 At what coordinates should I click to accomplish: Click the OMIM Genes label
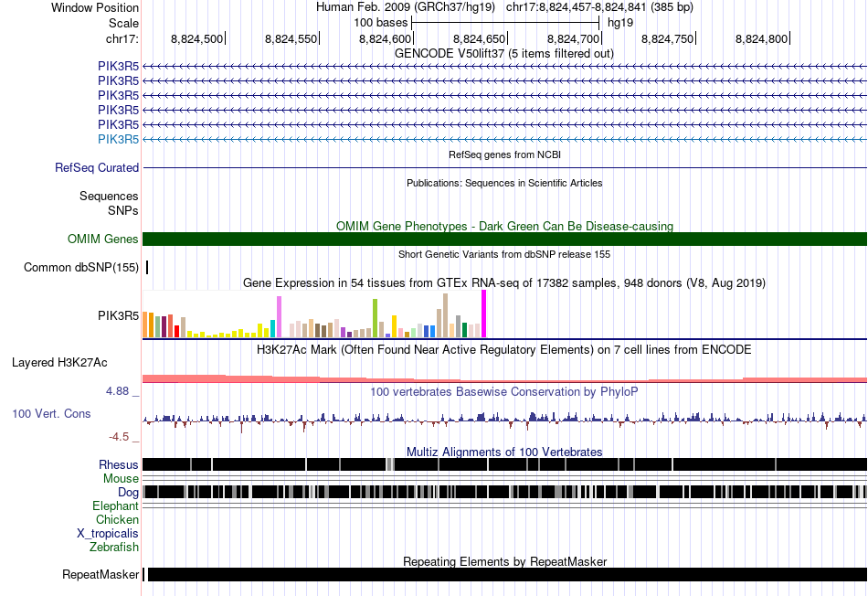pos(103,239)
